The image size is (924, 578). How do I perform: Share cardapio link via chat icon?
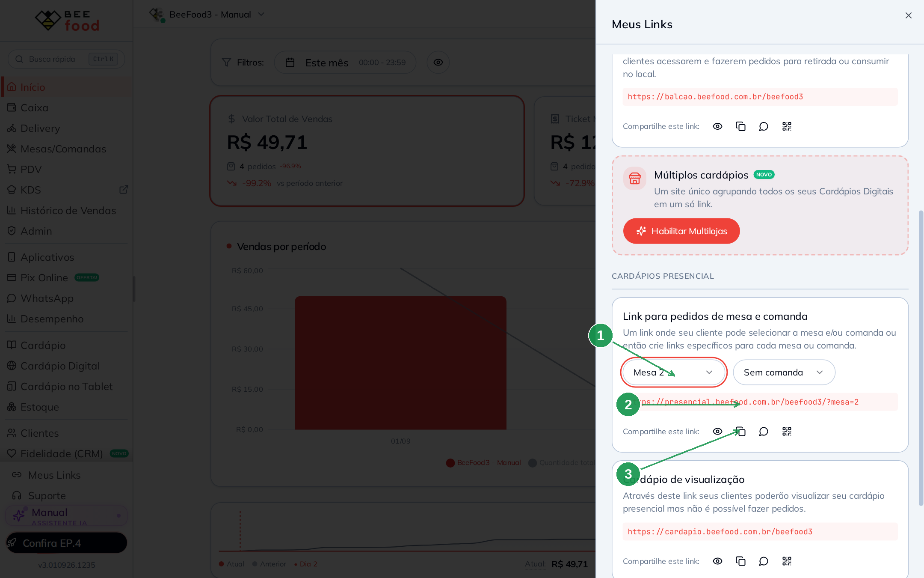pos(764,561)
